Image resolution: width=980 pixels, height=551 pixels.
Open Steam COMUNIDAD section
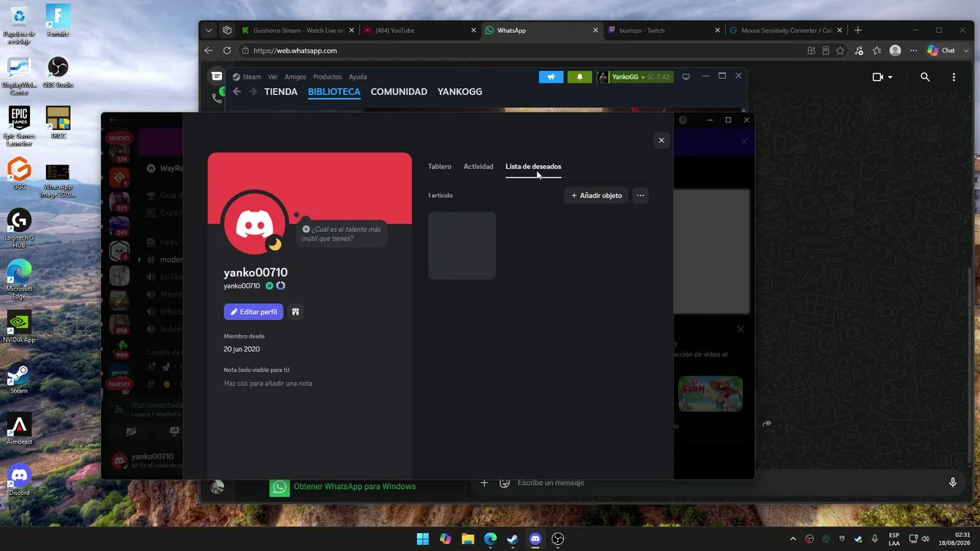click(399, 92)
